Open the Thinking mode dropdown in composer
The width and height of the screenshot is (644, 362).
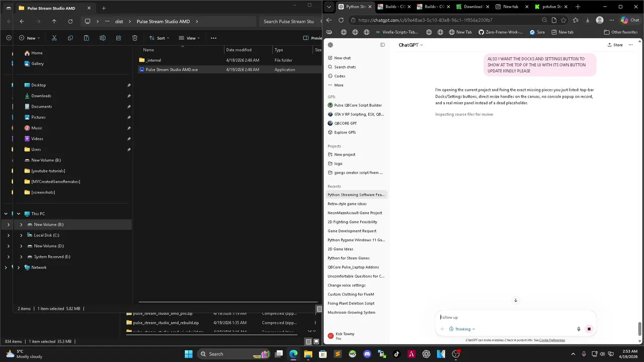[x=462, y=329]
